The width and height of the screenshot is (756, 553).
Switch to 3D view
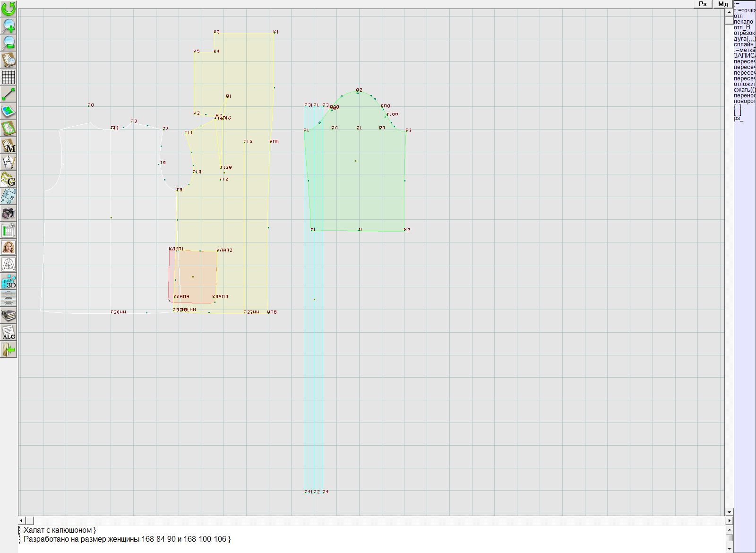pos(9,281)
